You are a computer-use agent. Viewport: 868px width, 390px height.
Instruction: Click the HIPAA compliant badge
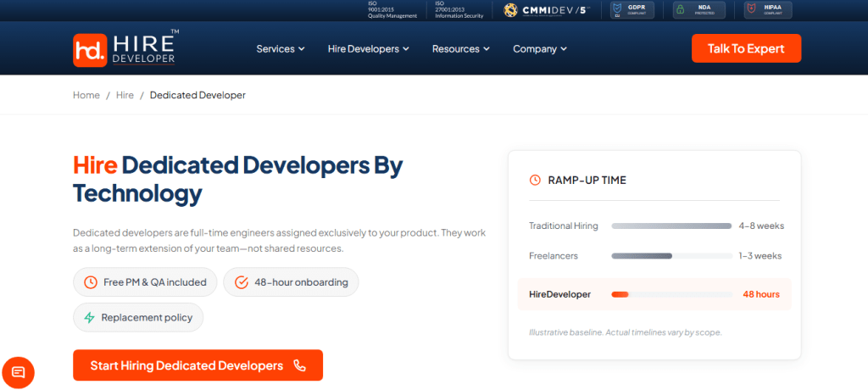tap(766, 10)
